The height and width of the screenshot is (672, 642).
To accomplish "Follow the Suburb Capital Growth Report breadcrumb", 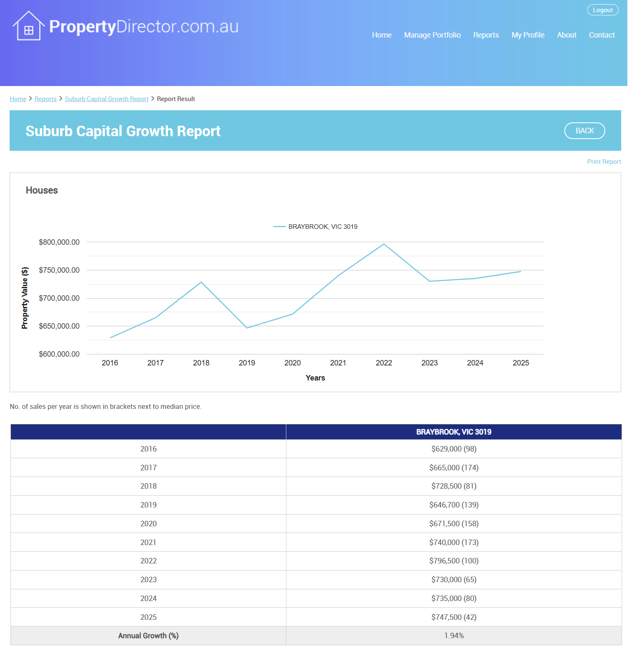I will (107, 99).
